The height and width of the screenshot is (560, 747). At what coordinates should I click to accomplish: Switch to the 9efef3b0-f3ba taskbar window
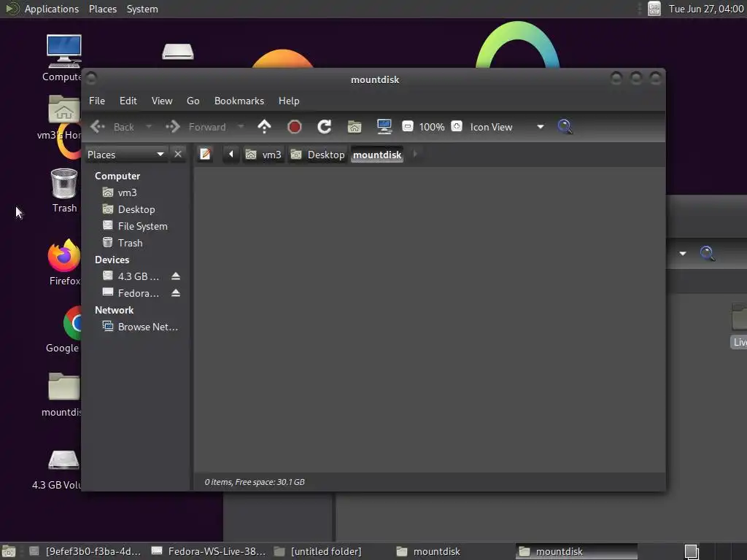tap(86, 551)
